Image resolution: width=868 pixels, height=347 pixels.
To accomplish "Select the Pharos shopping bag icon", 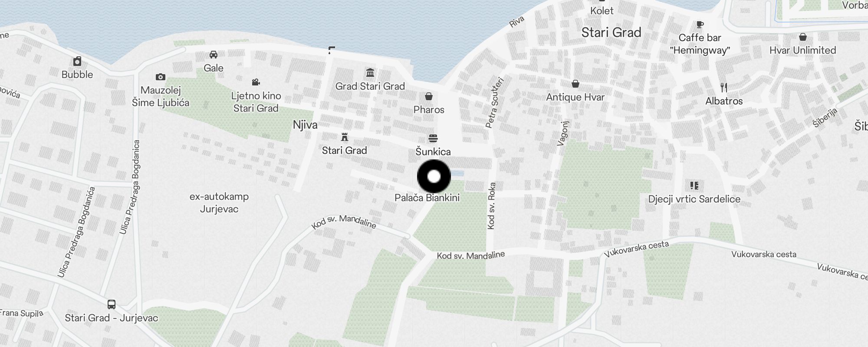I will [x=429, y=96].
